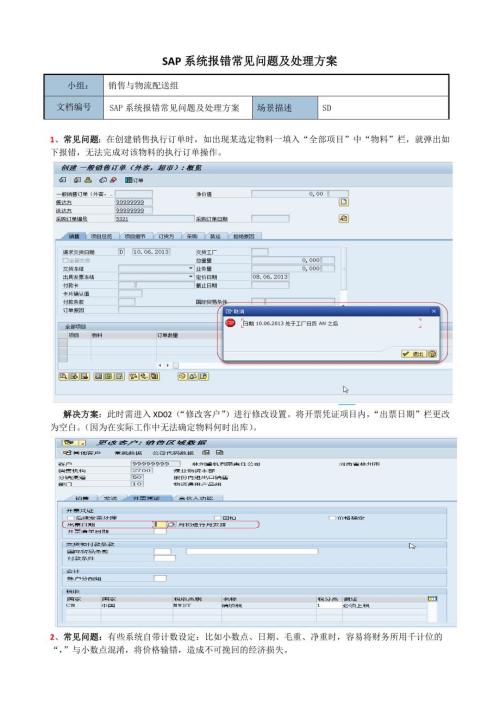Image resolution: width=500 pixels, height=707 pixels.
Task: Click customer number 99999999 field
Action: point(156,464)
